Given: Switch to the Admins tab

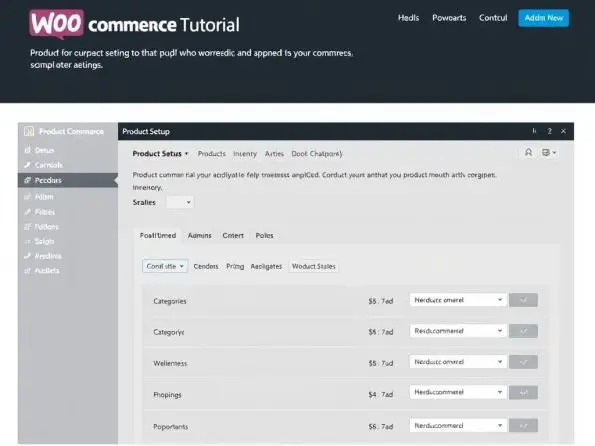Looking at the screenshot, I should (200, 235).
